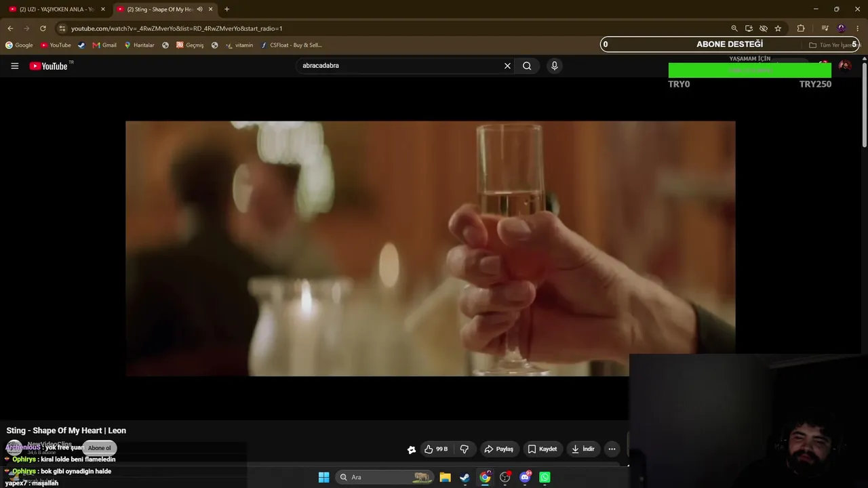This screenshot has width=868, height=488.
Task: Share the video with Paylaş
Action: pyautogui.click(x=498, y=449)
